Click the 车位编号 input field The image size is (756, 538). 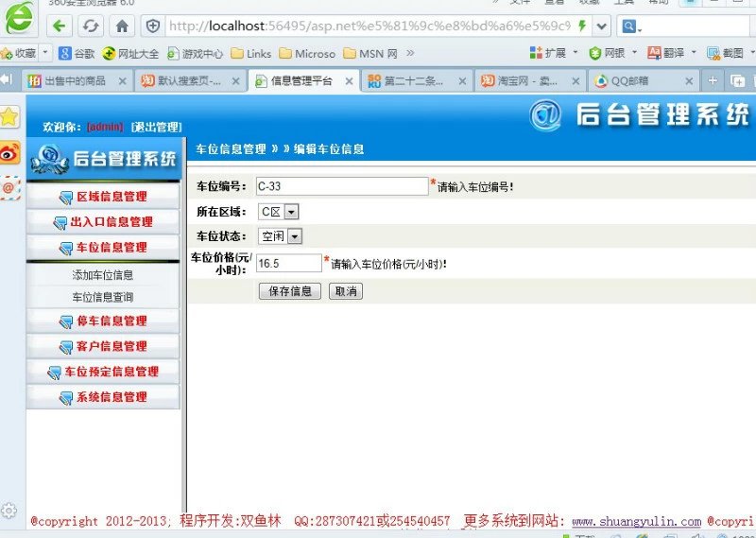(x=341, y=186)
